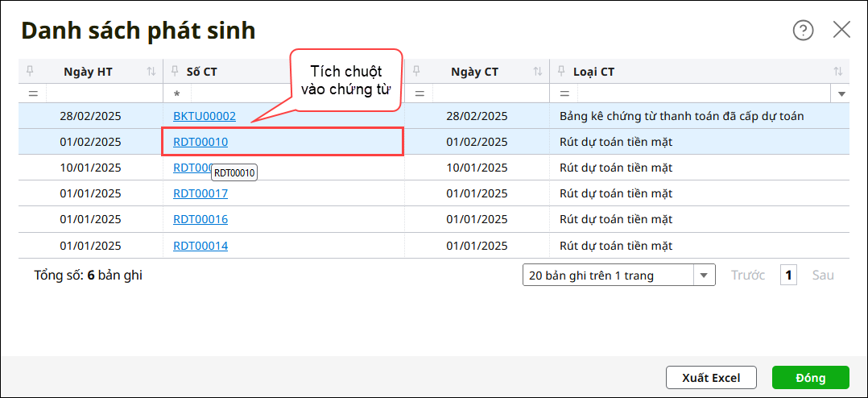Close the Danh sách phát sinh dialog
The height and width of the screenshot is (398, 868).
[x=841, y=30]
